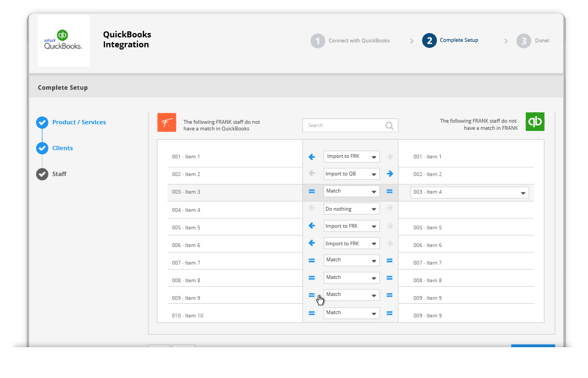The width and height of the screenshot is (588, 378).
Task: Click the blue left arrow in the 006 - Item 6 row
Action: tap(312, 243)
